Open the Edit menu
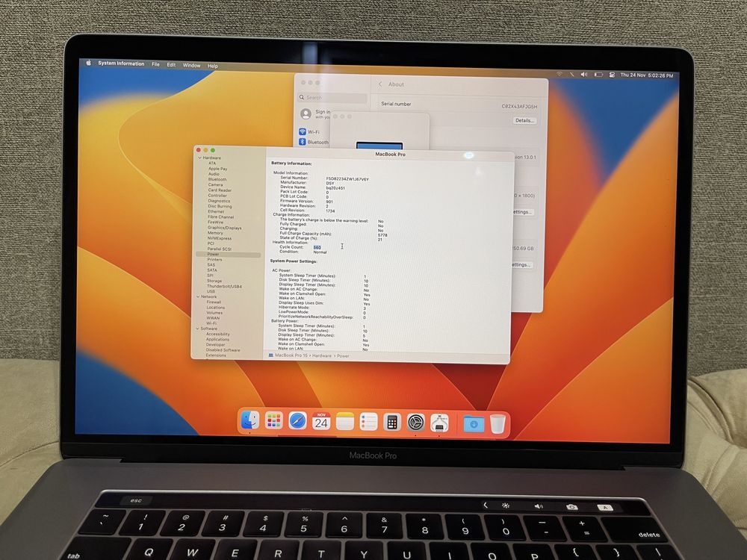 [171, 65]
